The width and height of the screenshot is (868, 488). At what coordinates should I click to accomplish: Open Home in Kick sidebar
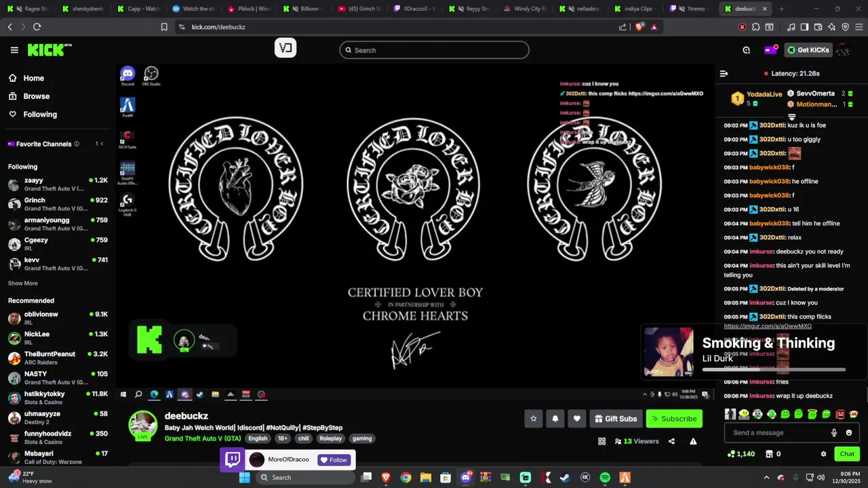(x=27, y=78)
